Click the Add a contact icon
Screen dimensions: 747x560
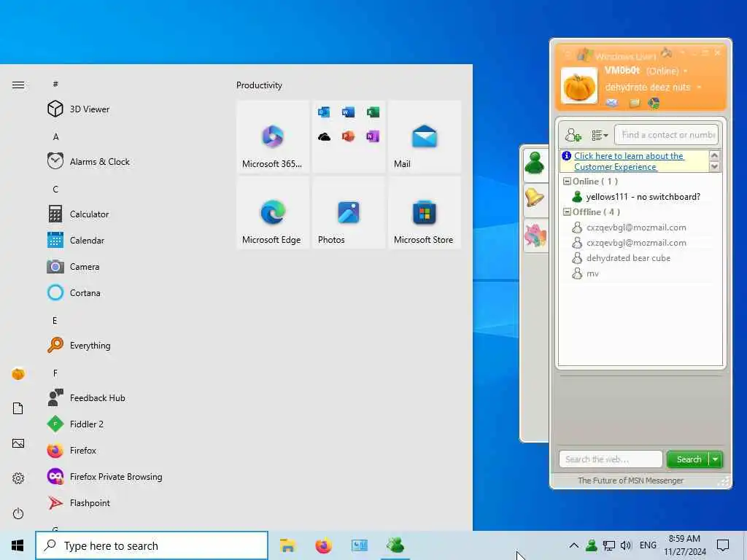pos(573,135)
